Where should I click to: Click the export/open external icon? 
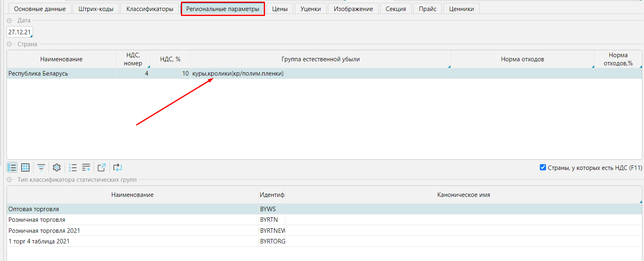pos(102,167)
